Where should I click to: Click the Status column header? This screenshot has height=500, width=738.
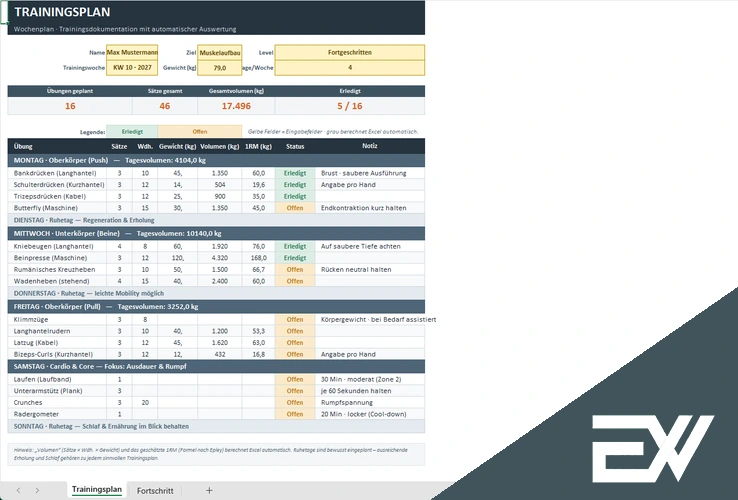click(295, 146)
